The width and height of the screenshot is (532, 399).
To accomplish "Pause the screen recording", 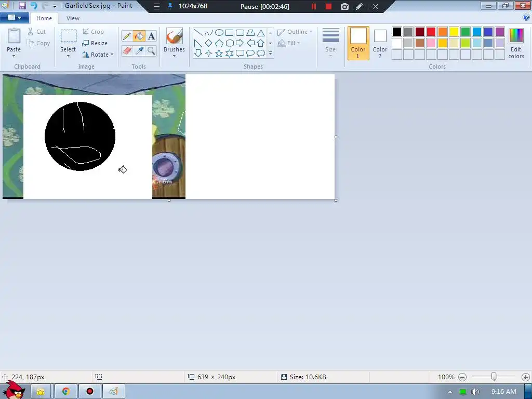I will click(314, 6).
